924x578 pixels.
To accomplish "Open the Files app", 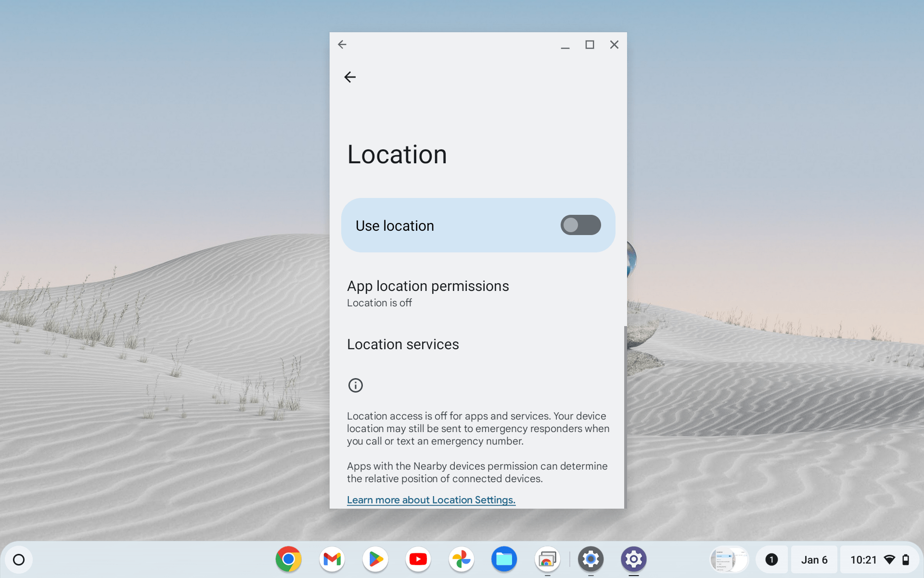I will click(504, 559).
